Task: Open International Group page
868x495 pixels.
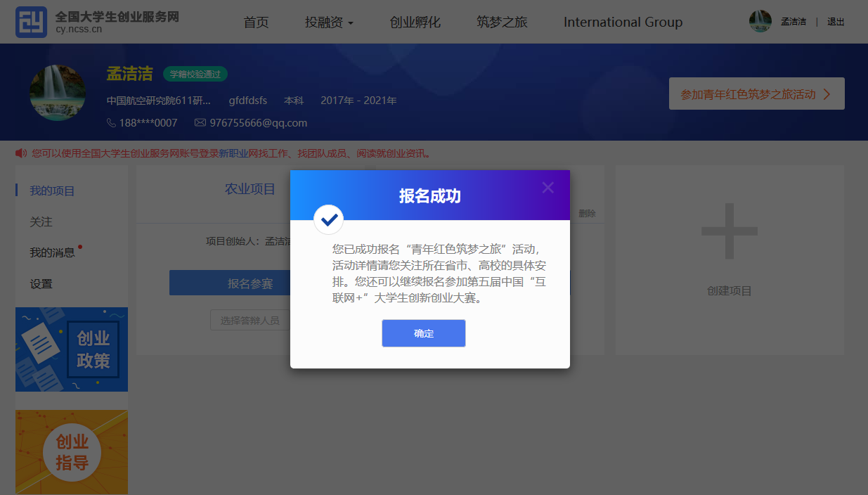Action: pos(623,22)
